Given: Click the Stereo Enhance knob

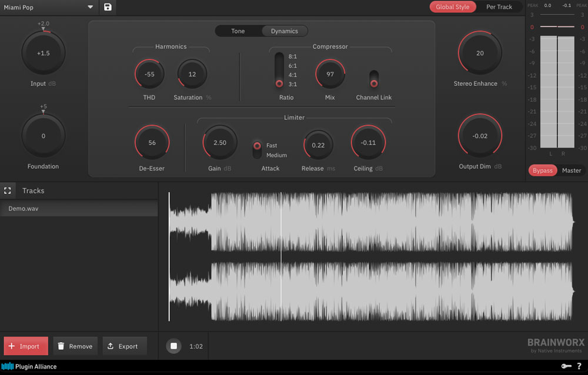Looking at the screenshot, I should tap(480, 53).
